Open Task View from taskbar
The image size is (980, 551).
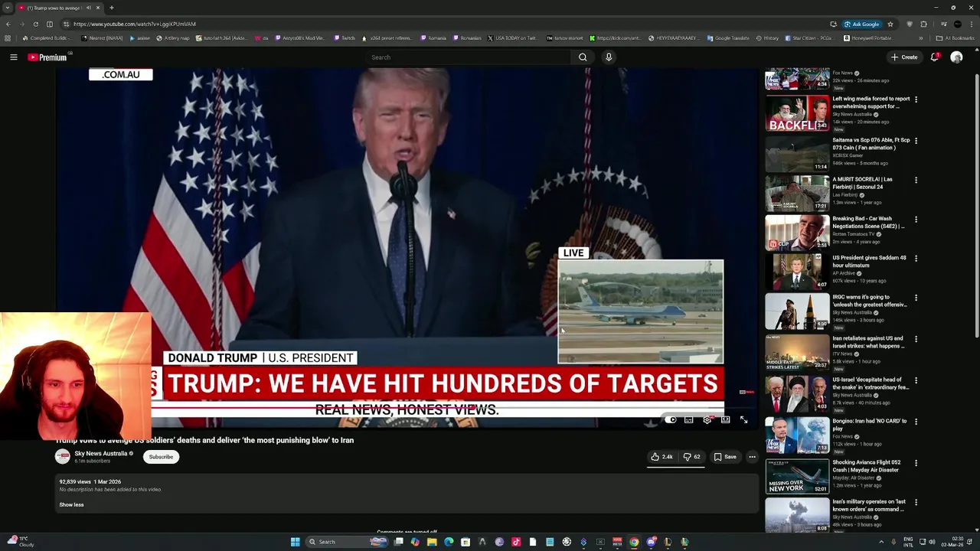398,542
